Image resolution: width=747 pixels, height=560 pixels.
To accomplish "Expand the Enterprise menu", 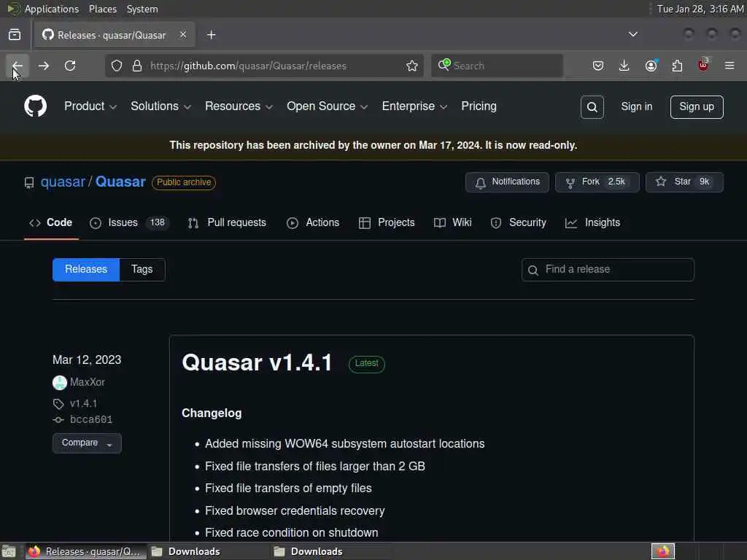I will [414, 106].
